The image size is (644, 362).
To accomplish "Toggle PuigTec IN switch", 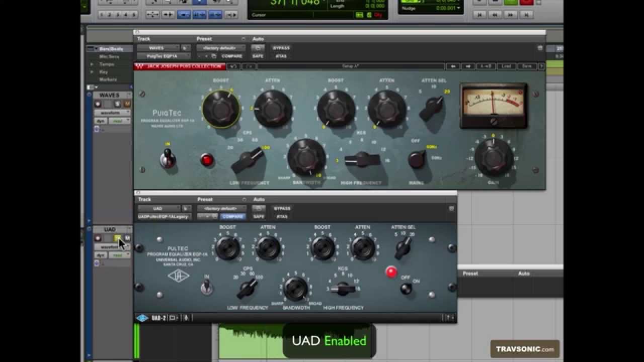I will (x=168, y=159).
